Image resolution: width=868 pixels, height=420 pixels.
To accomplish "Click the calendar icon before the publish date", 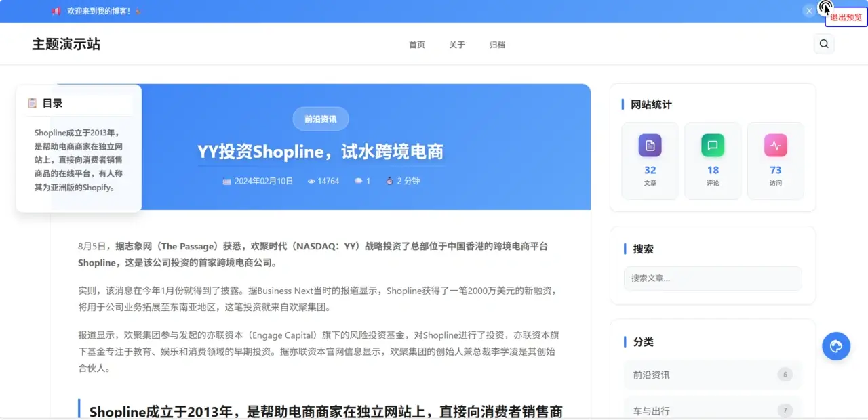I will (x=226, y=181).
